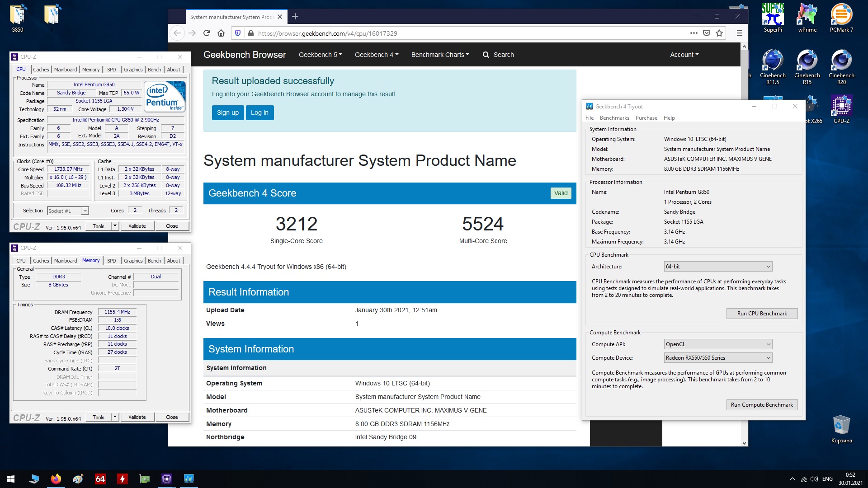The width and height of the screenshot is (868, 488).
Task: Click browser page scroll down arrow
Action: 744,443
